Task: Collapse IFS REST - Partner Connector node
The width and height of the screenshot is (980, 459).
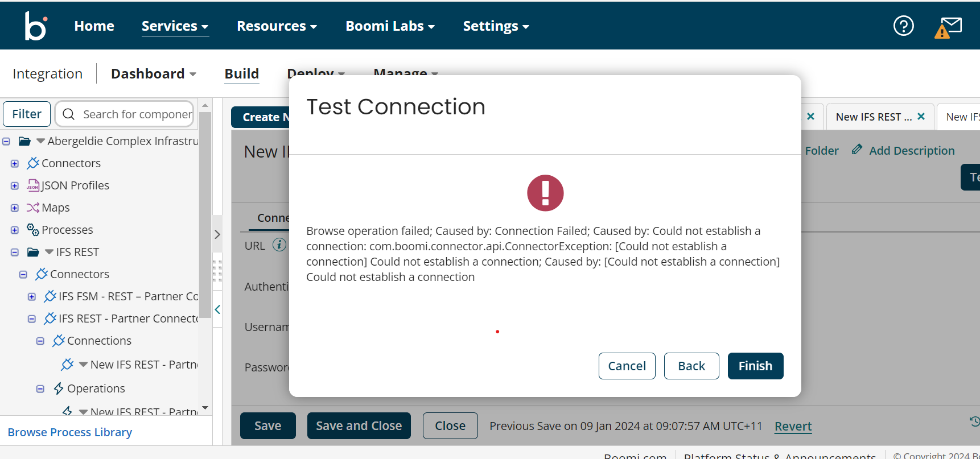Action: [x=32, y=319]
